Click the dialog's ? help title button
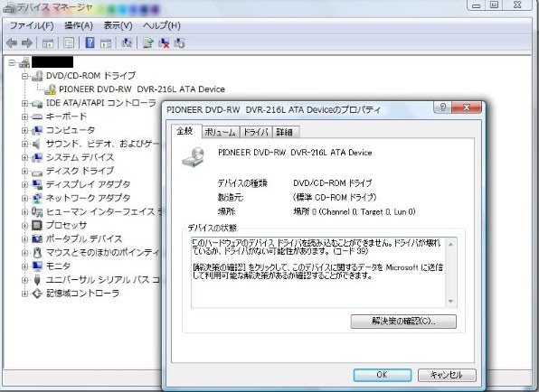 coord(443,107)
